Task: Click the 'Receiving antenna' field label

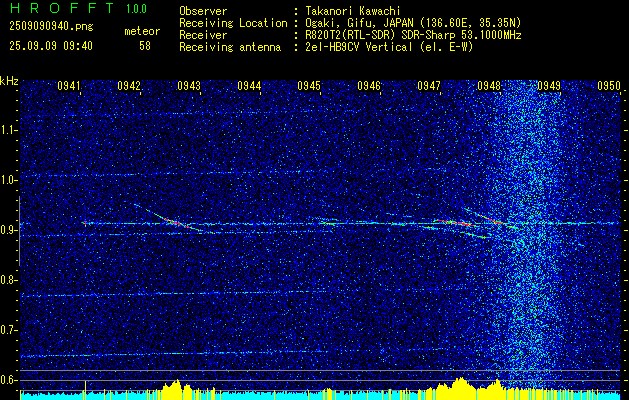Action: 230,47
